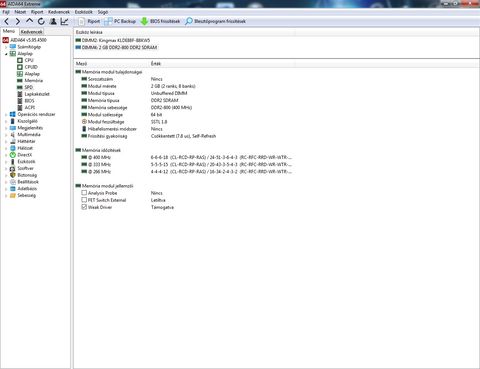Select the DIMM2 Kingmax module row
Image resolution: width=480 pixels, height=369 pixels.
tap(113, 40)
